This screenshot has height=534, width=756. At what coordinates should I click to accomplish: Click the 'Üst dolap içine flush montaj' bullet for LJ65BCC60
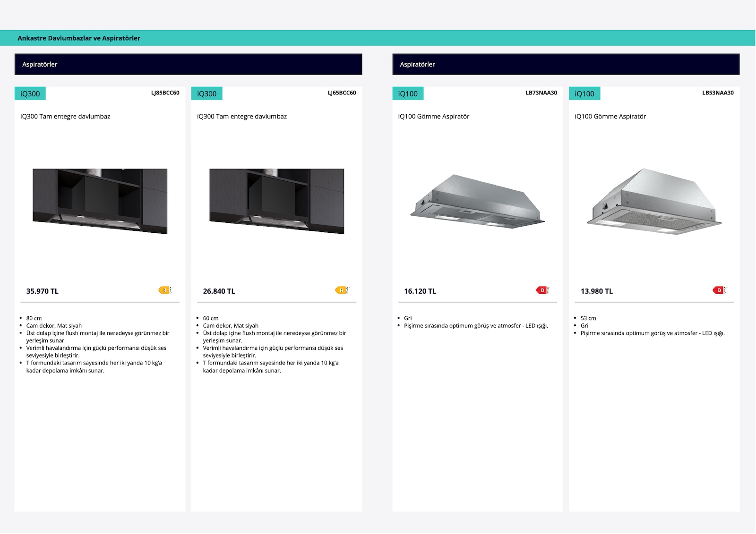coord(275,337)
